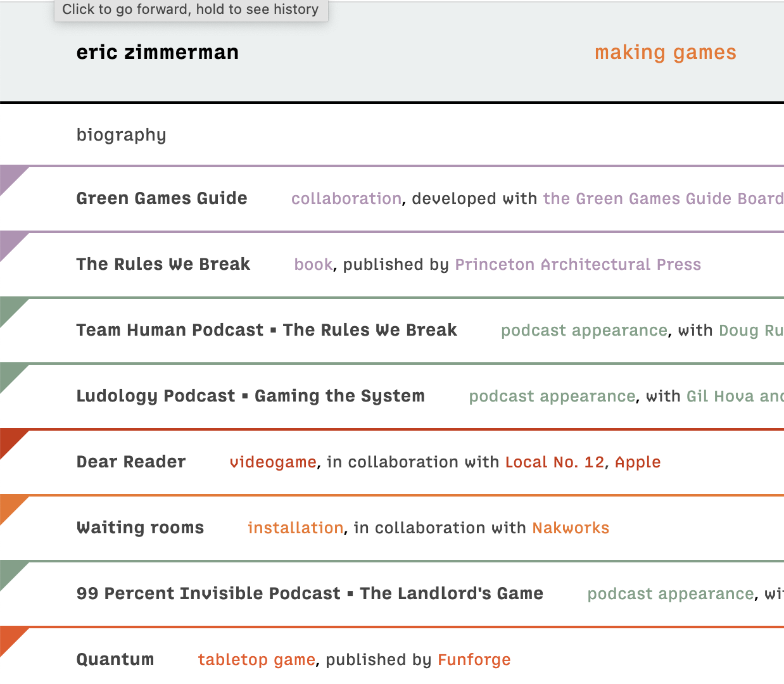Screen dimensions: 784x684
Task: Go to eric zimmerman home title
Action: 158,53
